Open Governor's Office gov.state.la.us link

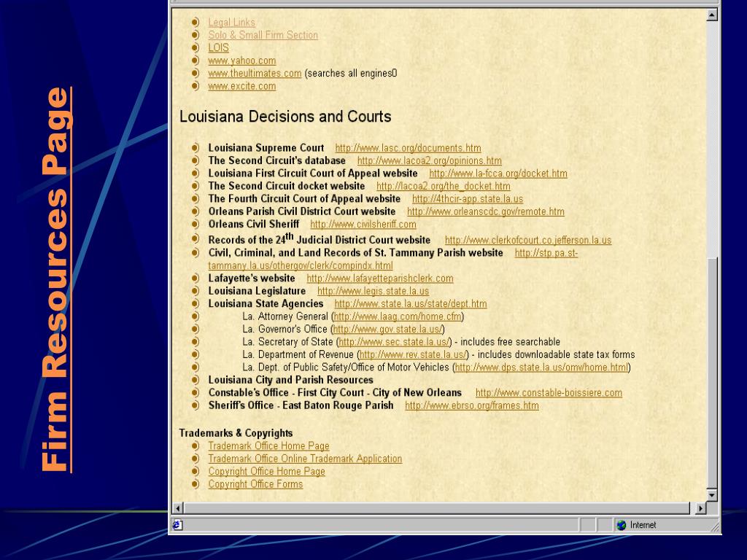pos(388,329)
